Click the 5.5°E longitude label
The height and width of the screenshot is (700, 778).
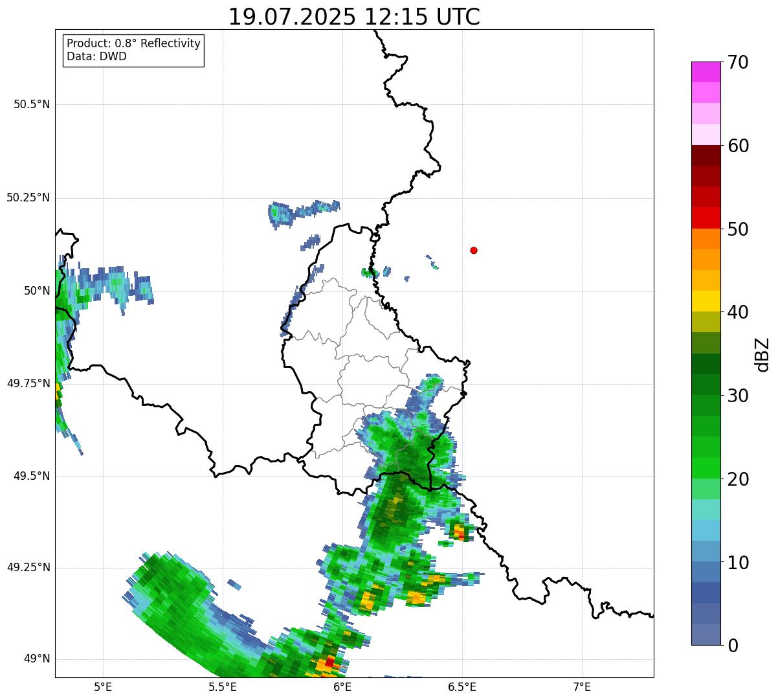[x=223, y=686]
